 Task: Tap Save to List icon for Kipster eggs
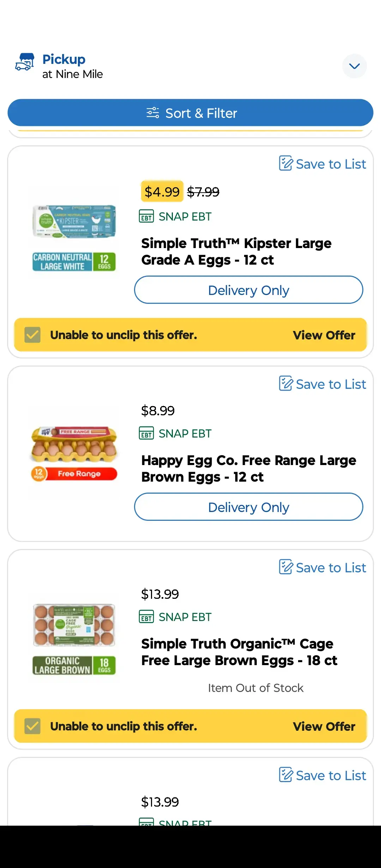(286, 163)
